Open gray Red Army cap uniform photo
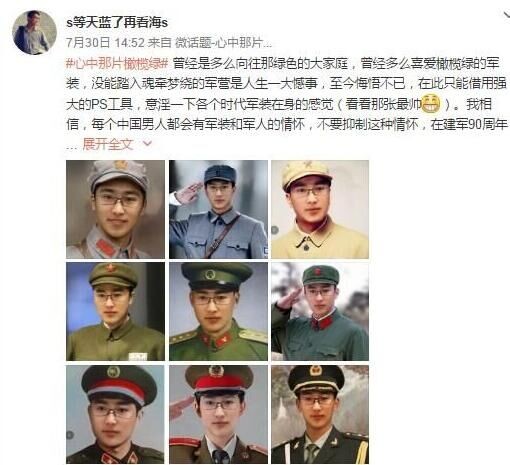This screenshot has width=510, height=465. 115,209
